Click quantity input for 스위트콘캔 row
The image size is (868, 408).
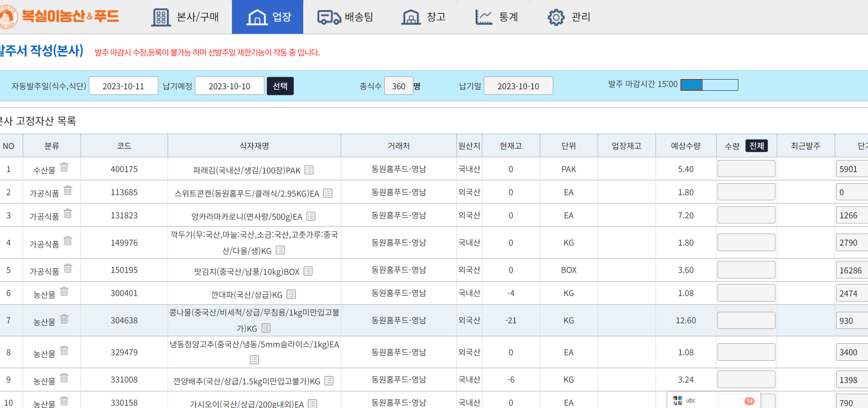coord(746,192)
